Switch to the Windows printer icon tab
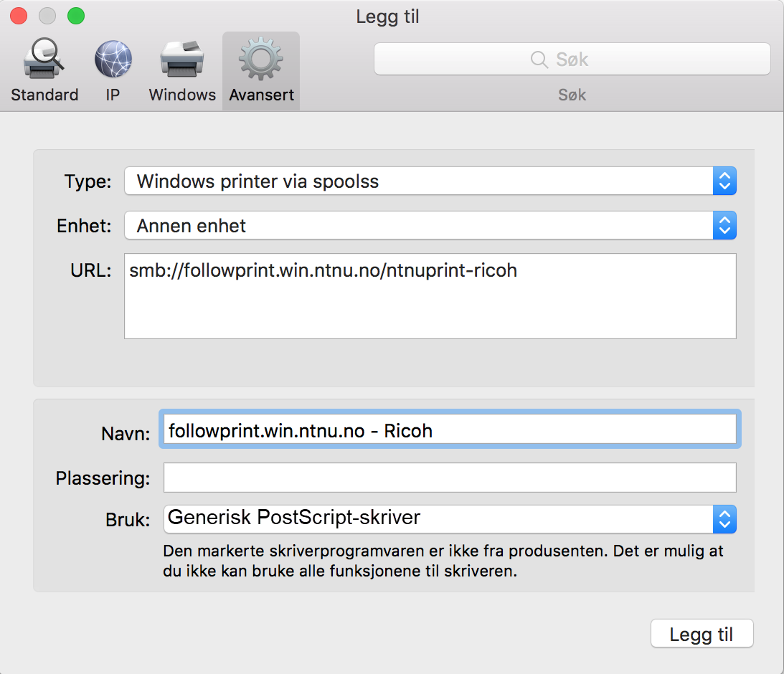 click(x=182, y=59)
